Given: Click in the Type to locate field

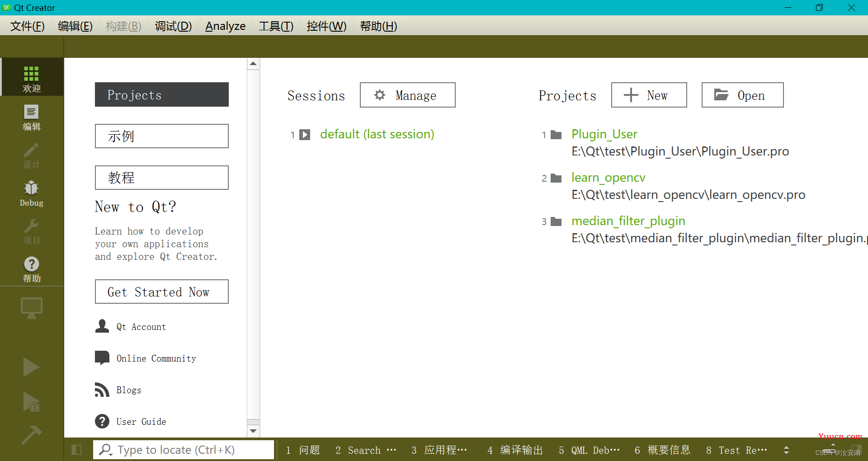Looking at the screenshot, I should [x=184, y=450].
